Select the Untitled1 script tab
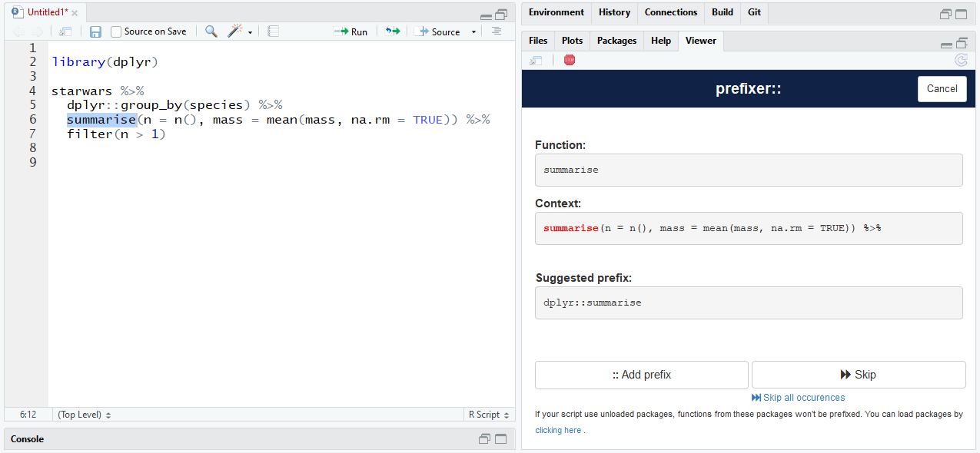 [x=46, y=12]
